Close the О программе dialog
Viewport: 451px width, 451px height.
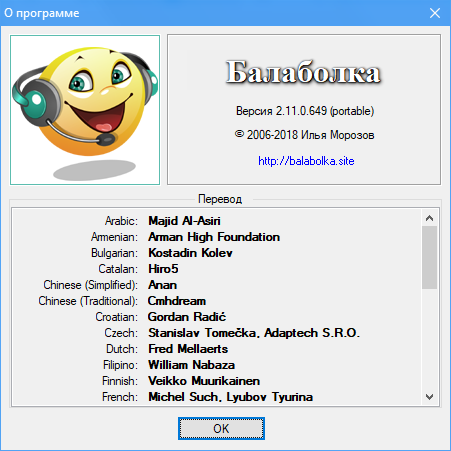point(435,13)
